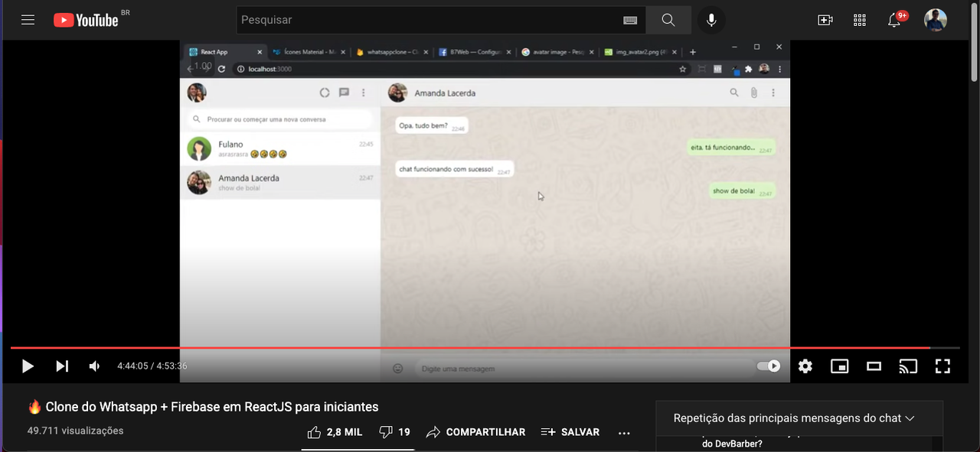Click the search magnifier button

click(668, 20)
